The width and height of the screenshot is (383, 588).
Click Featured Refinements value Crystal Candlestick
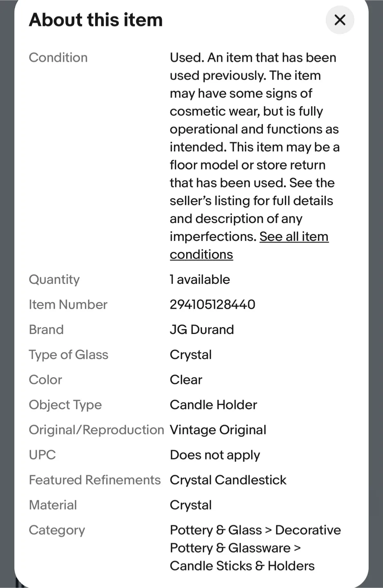click(228, 480)
